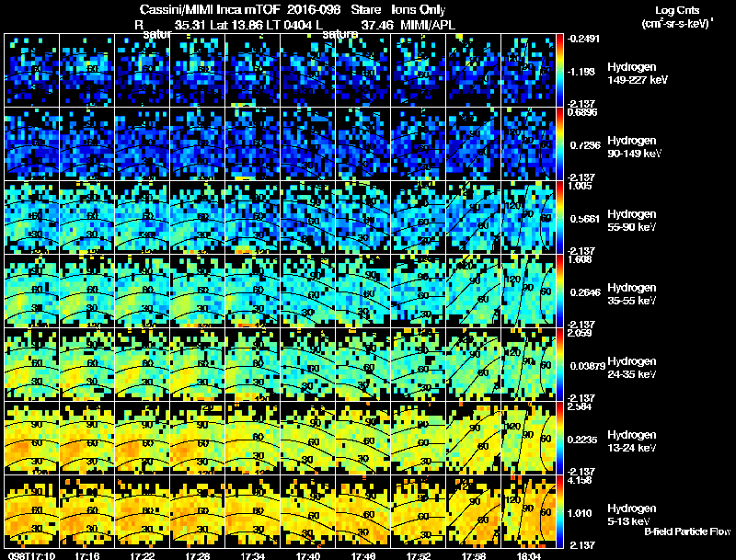This screenshot has width=736, height=560.
Task: Click the color bar for the 5-13 keV row
Action: tap(559, 512)
